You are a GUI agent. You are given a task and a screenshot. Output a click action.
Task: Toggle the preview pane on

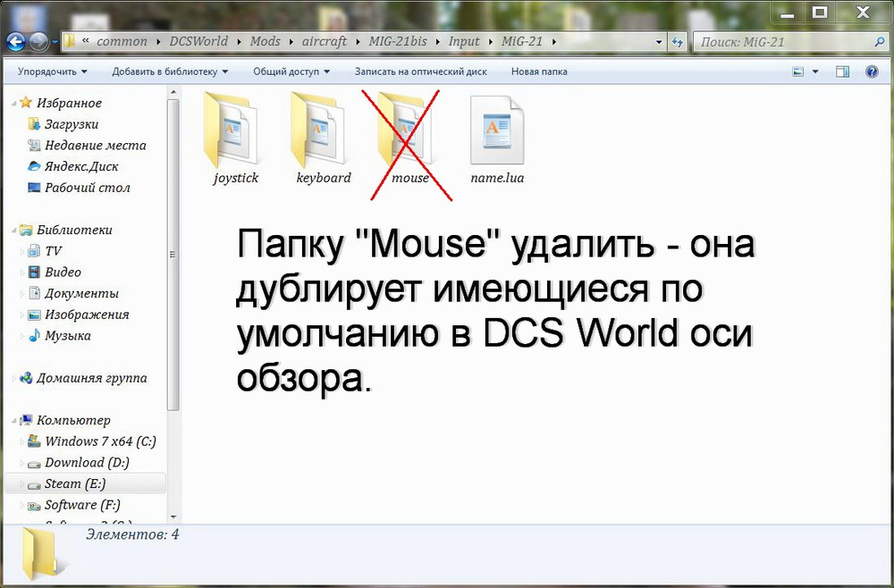click(x=841, y=71)
